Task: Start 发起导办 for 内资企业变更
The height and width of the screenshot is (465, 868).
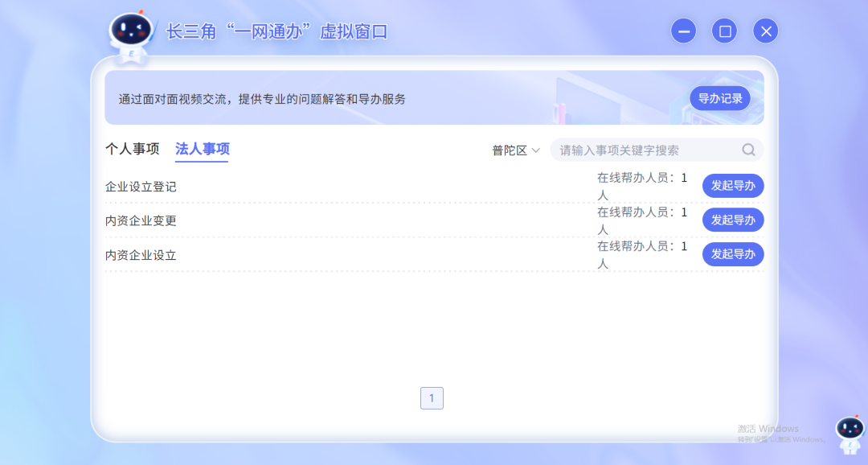Action: point(732,220)
